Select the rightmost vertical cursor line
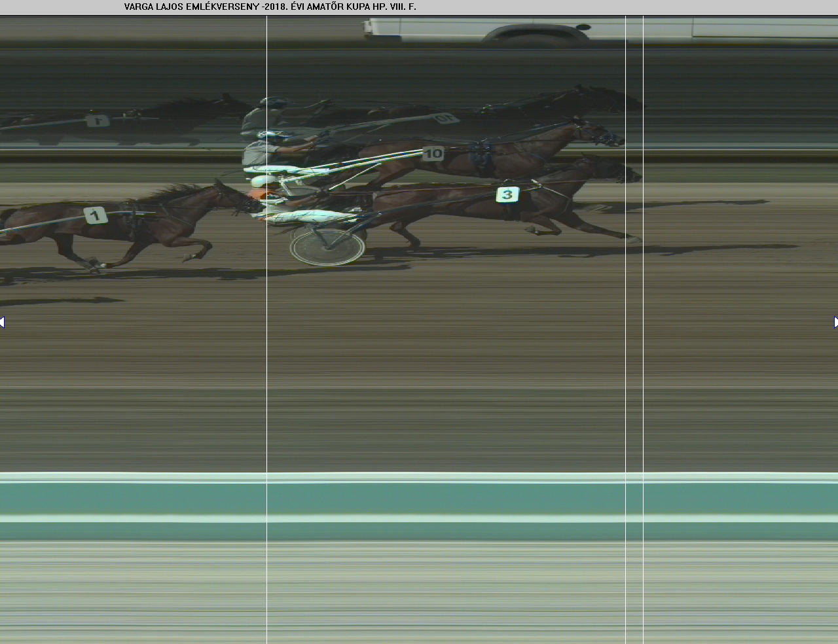 [x=643, y=393]
